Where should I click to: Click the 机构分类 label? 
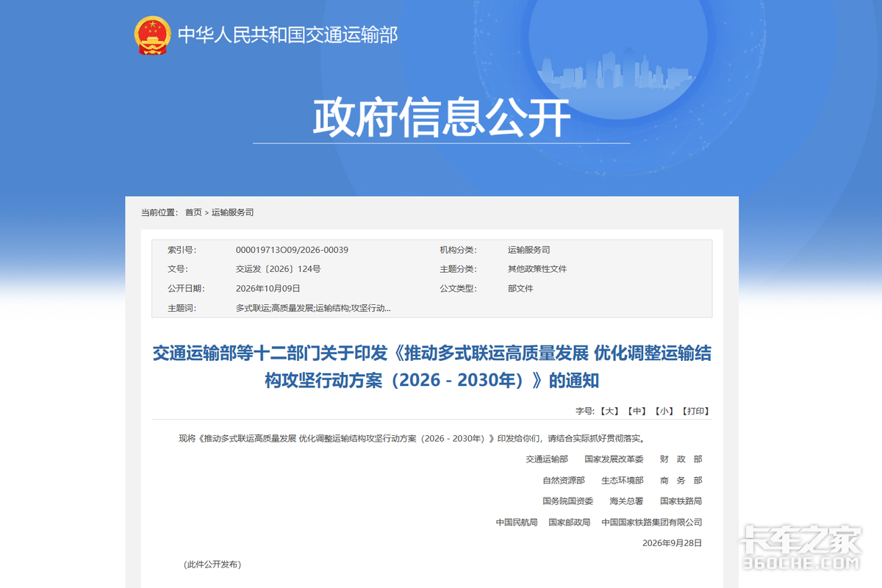point(458,250)
